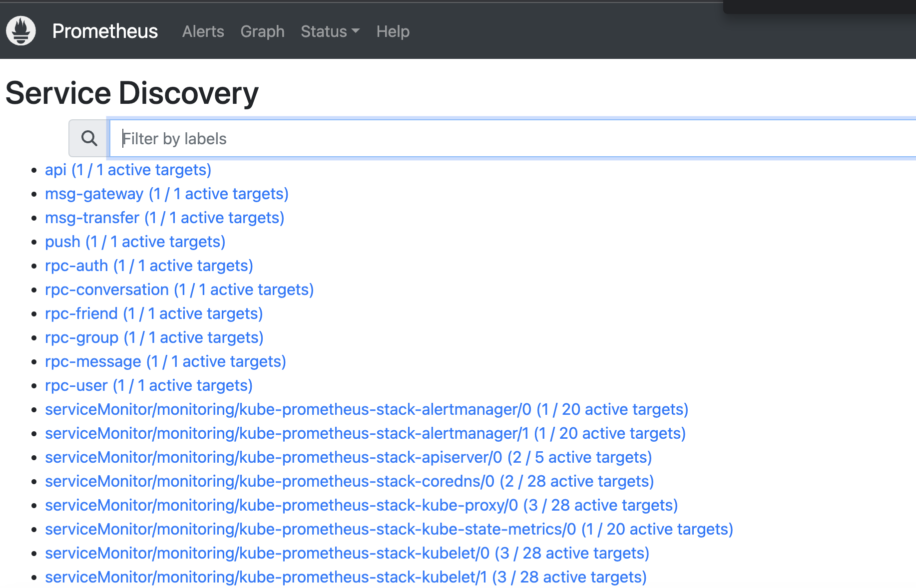Open kube-prometheus-stack-alertmanager/0 link
This screenshot has width=916, height=588.
[367, 409]
